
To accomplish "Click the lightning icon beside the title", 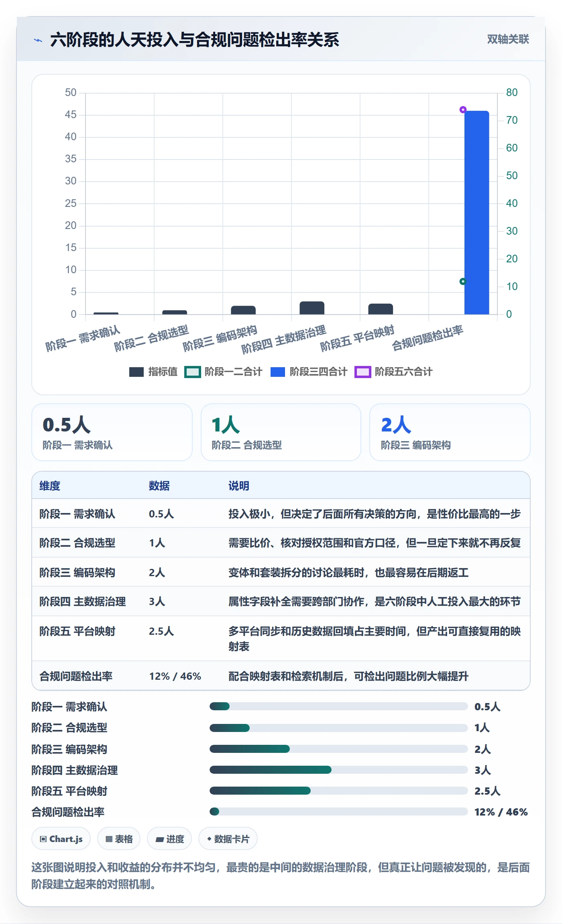I will point(38,40).
